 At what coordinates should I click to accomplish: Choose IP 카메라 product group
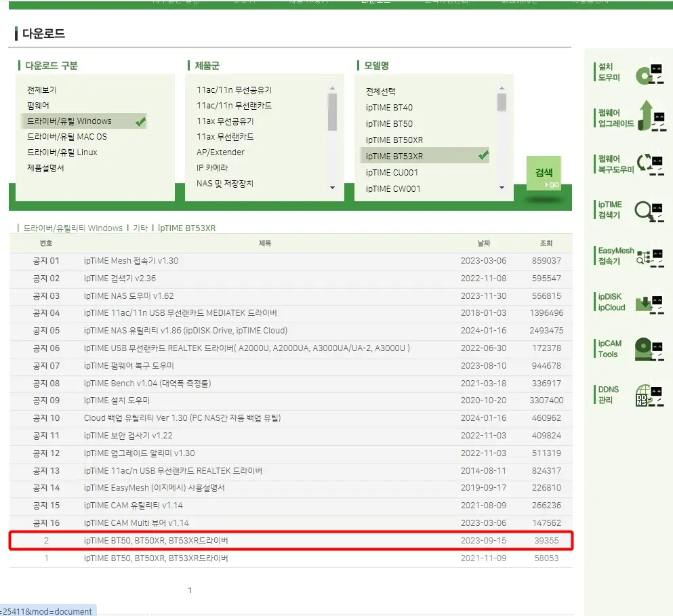pyautogui.click(x=212, y=168)
